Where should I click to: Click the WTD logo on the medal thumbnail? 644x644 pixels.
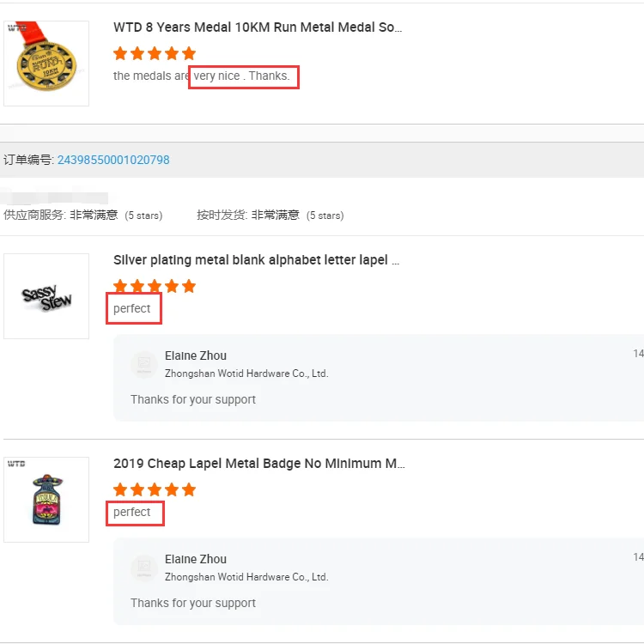pos(16,28)
